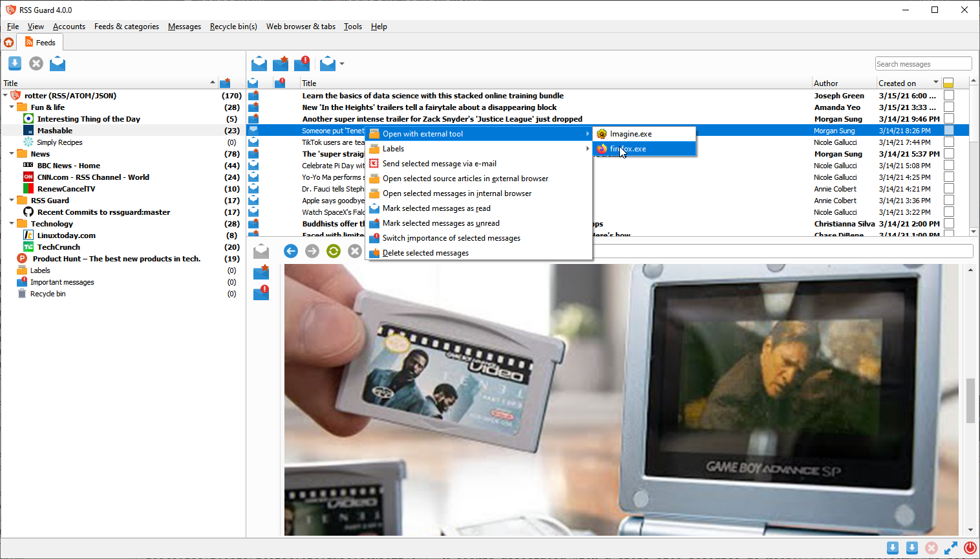The width and height of the screenshot is (980, 559).
Task: Tick the checkbox on the Amanda Yeo row
Action: pos(949,107)
